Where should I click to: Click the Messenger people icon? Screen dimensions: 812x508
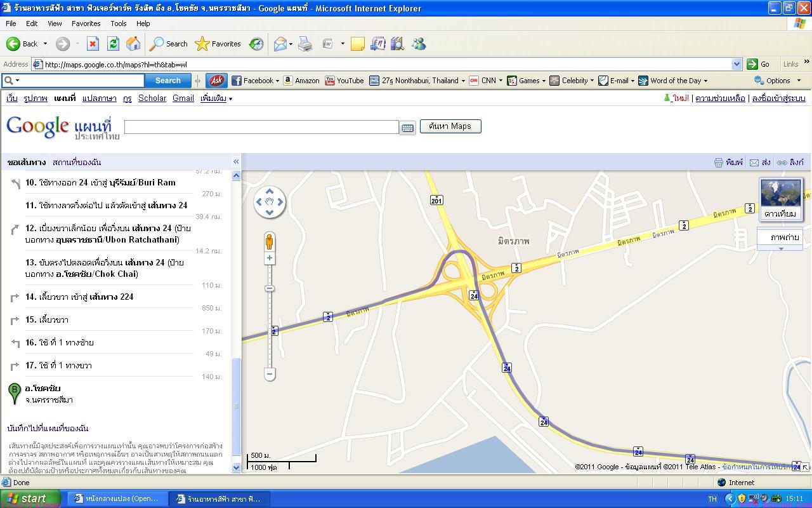point(419,44)
